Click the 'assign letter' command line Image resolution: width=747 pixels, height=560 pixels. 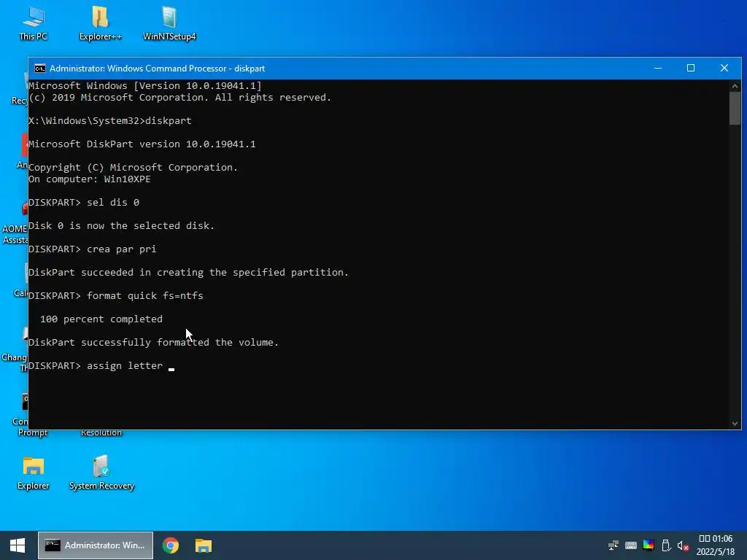[x=101, y=366]
